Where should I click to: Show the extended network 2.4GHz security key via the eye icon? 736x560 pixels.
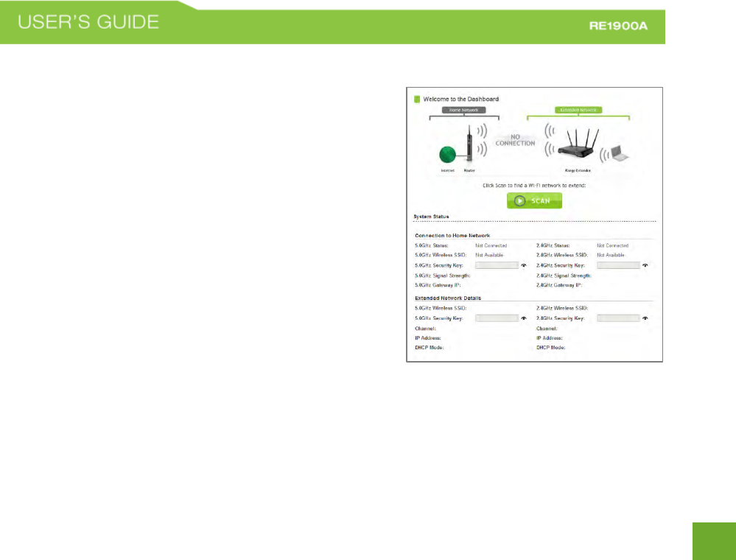[x=645, y=318]
